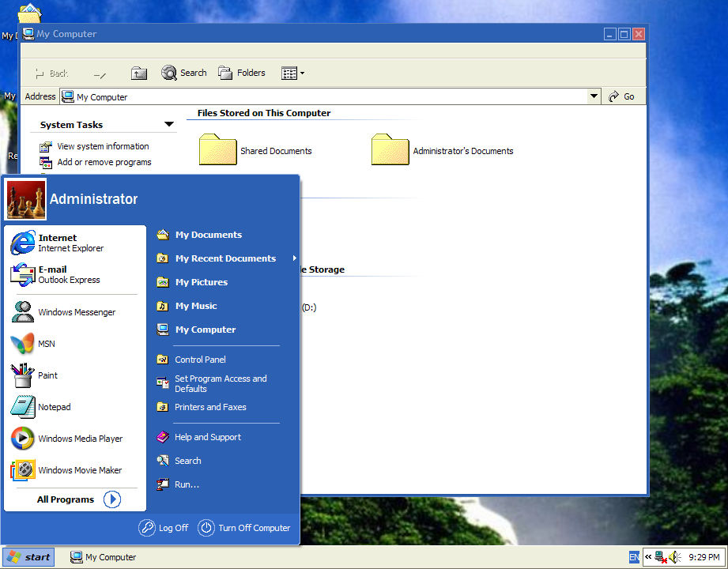Select Administrator's Documents folder
This screenshot has width=728, height=569.
click(x=442, y=150)
